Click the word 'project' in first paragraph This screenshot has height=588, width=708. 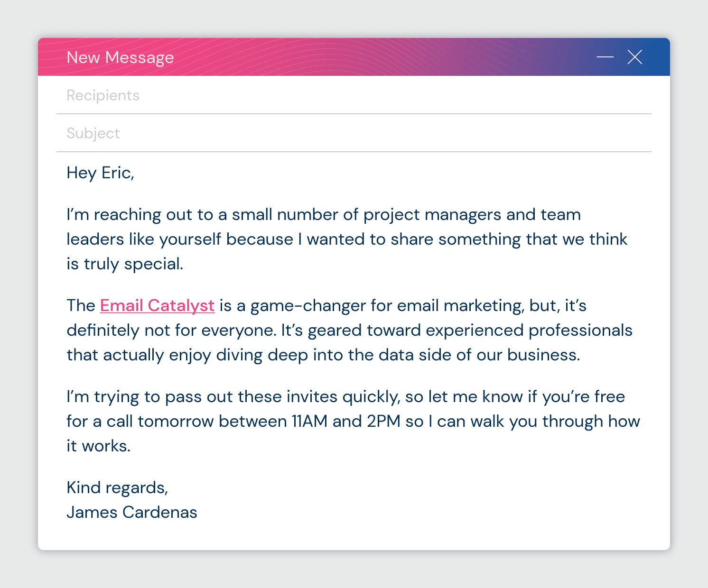pyautogui.click(x=391, y=215)
